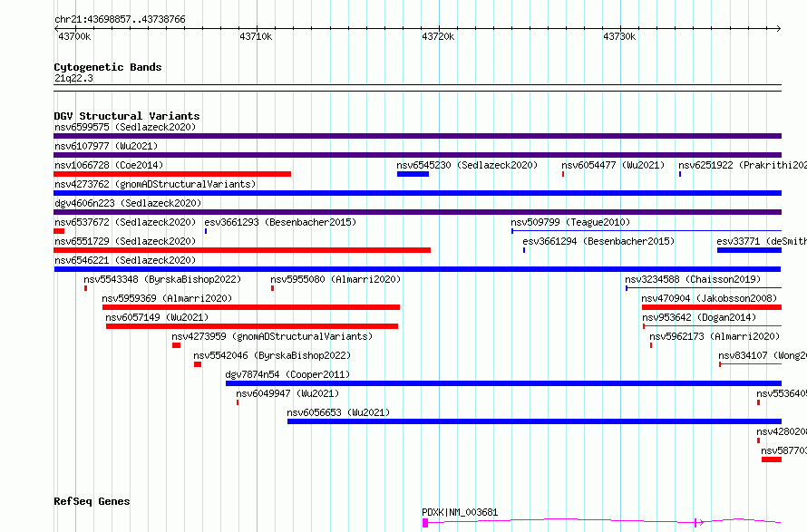This screenshot has width=807, height=532.
Task: Click the nsv5542046 (ByrskaBishop2022) red feature
Action: [x=198, y=364]
